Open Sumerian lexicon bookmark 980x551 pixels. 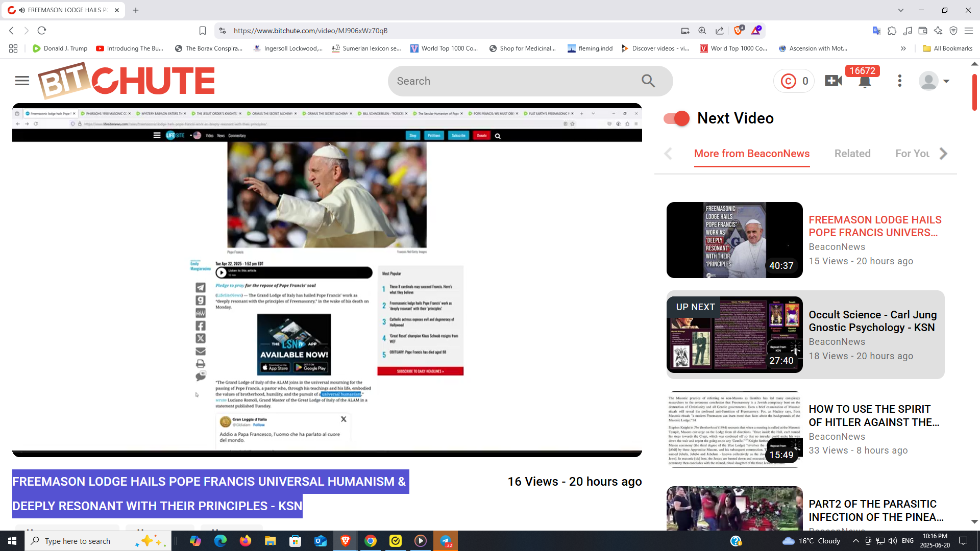coord(366,48)
